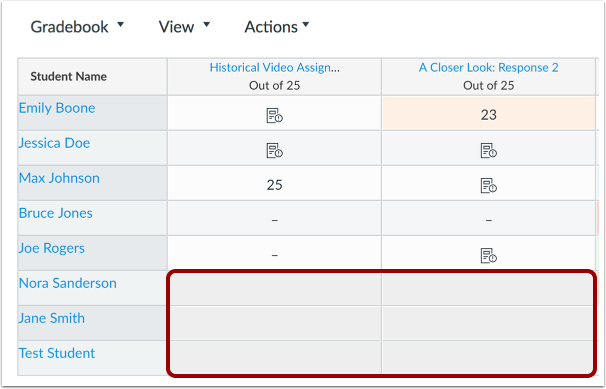
Task: Click Jessica Doe's Closer Look submission icon
Action: tap(489, 150)
